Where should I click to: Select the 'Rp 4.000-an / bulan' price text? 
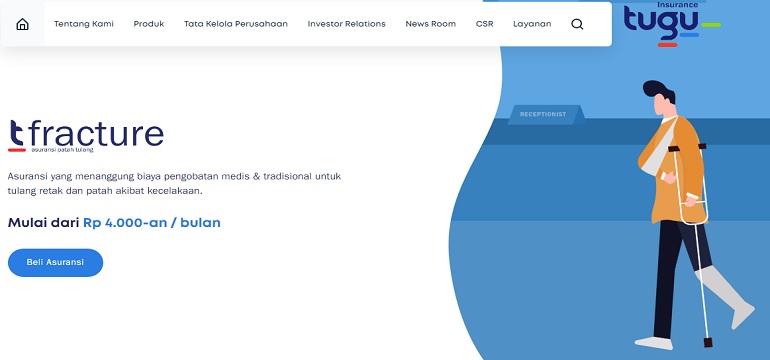coord(152,223)
